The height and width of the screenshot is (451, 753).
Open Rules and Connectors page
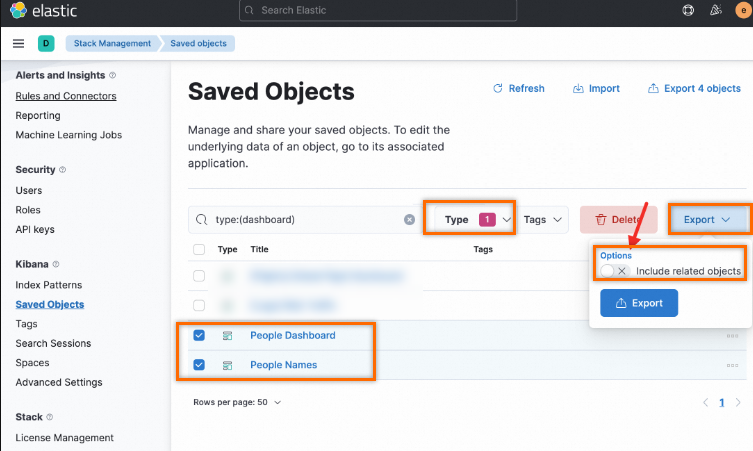[66, 96]
